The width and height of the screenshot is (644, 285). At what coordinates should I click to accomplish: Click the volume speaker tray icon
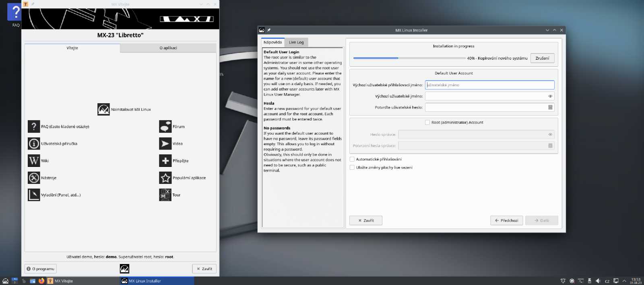click(598, 281)
